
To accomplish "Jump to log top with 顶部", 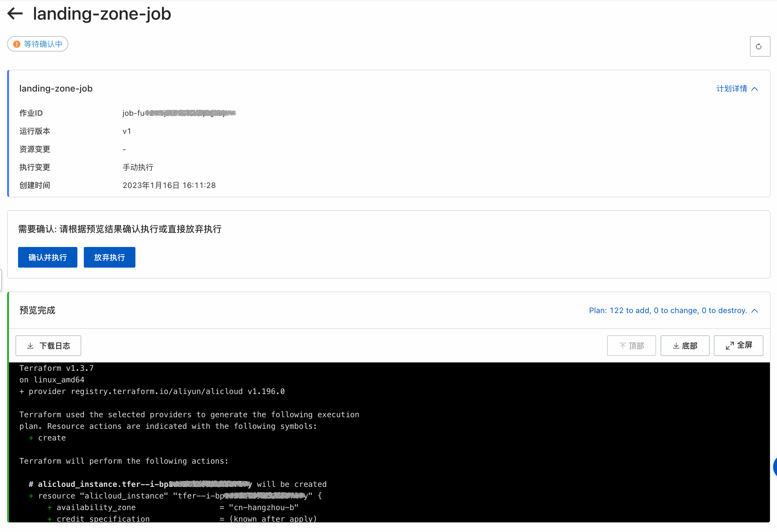I will click(x=631, y=346).
